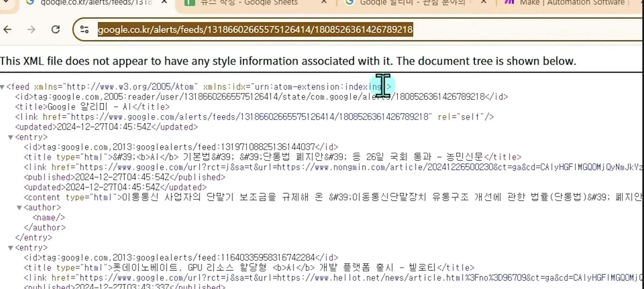Click entry id 13197108825136144037
644x289 pixels.
[x=181, y=147]
